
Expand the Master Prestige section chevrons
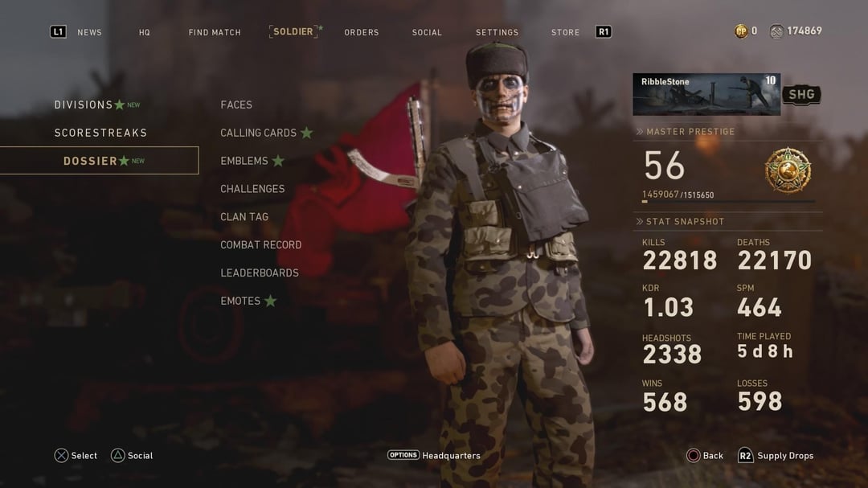pyautogui.click(x=640, y=132)
